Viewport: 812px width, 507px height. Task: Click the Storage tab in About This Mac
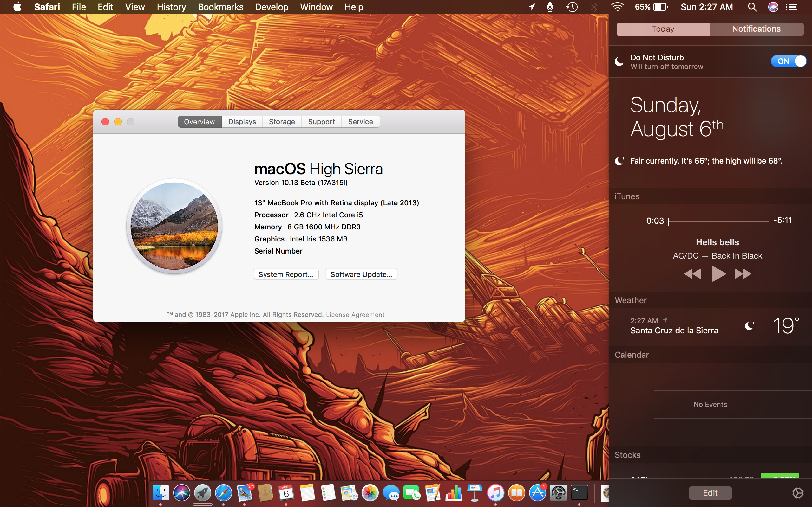click(282, 121)
